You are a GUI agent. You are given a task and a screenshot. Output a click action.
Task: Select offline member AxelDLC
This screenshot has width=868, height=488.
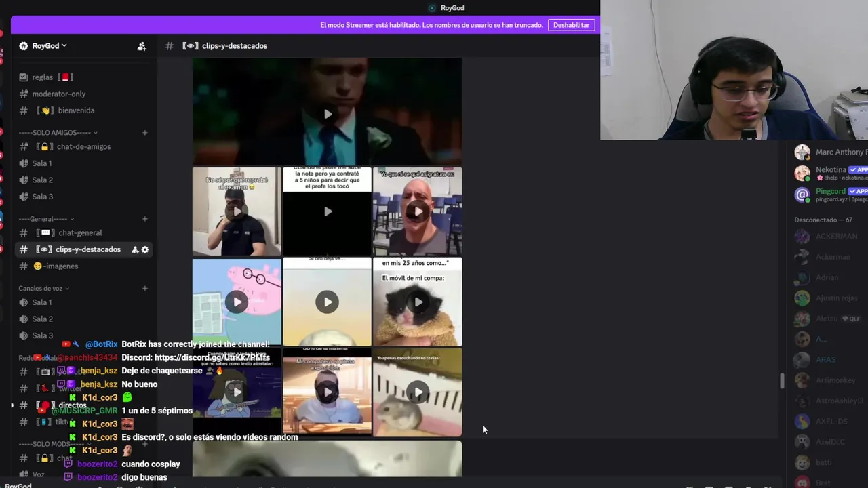pyautogui.click(x=831, y=442)
